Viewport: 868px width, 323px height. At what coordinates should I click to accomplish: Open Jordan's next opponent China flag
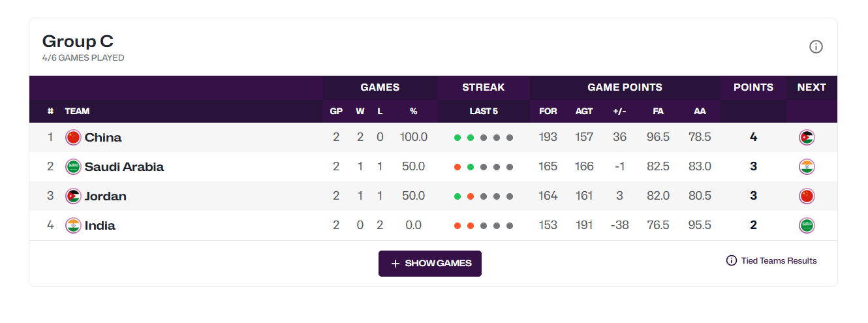pyautogui.click(x=807, y=196)
